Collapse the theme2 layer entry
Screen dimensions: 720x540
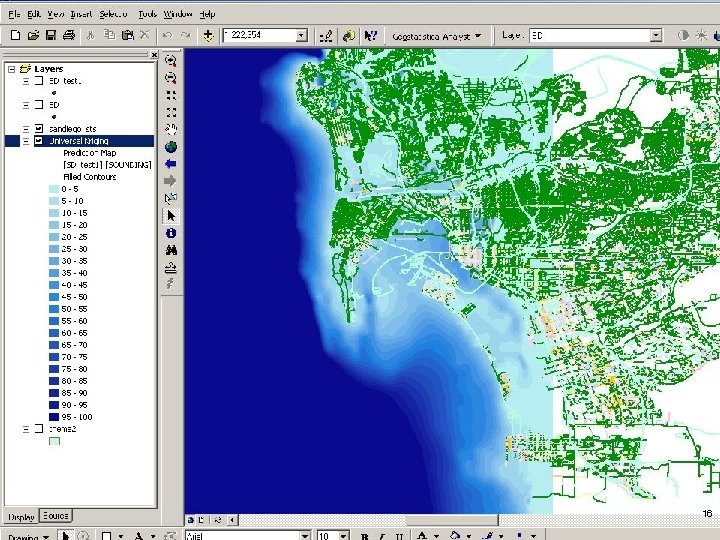(26, 429)
